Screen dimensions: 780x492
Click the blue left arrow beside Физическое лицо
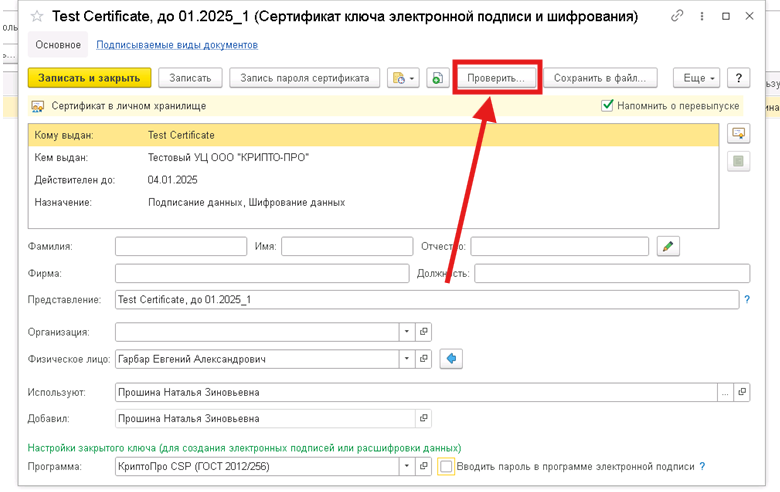[x=451, y=359]
